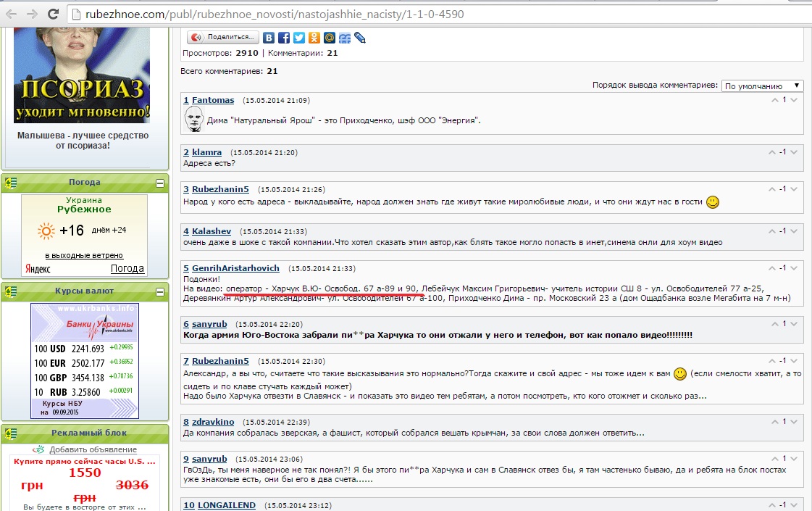Open LONGAILEND's user profile link
812x511 pixels.
click(227, 505)
